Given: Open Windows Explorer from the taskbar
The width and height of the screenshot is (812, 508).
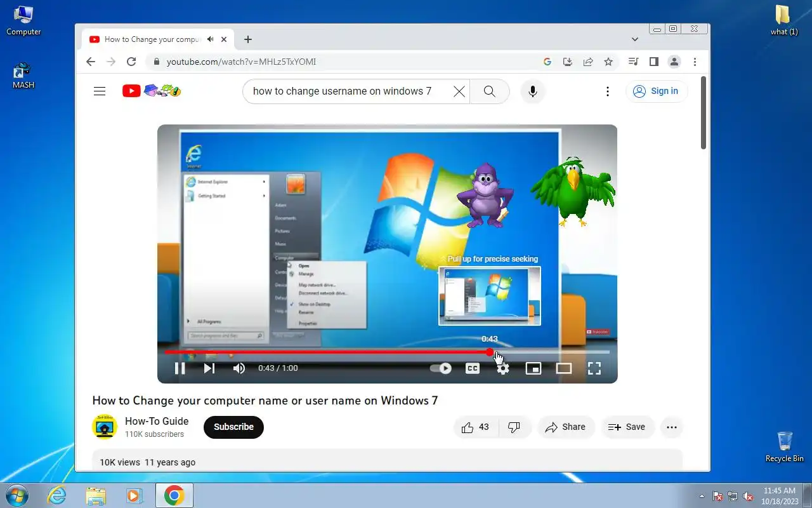Looking at the screenshot, I should coord(96,495).
